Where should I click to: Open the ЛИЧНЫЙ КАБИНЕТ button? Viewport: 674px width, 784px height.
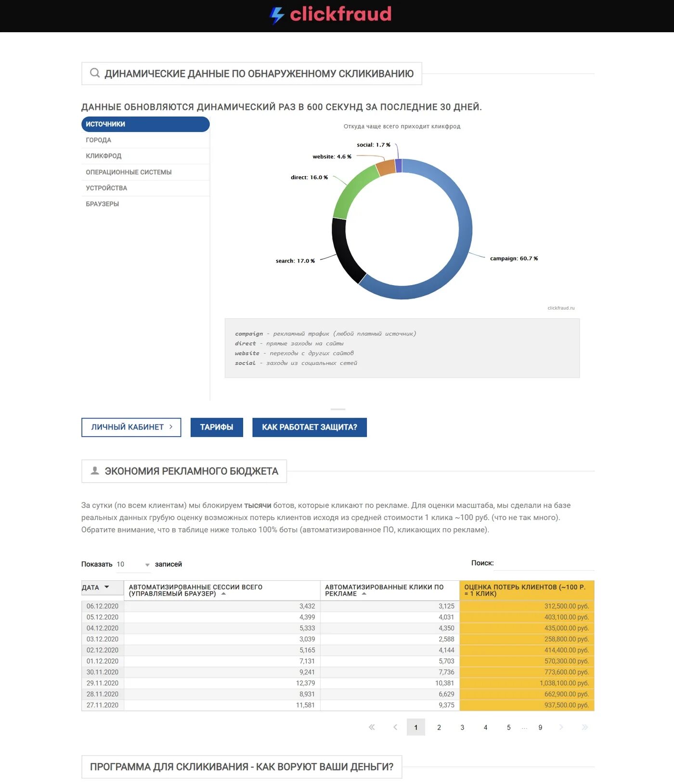point(131,427)
